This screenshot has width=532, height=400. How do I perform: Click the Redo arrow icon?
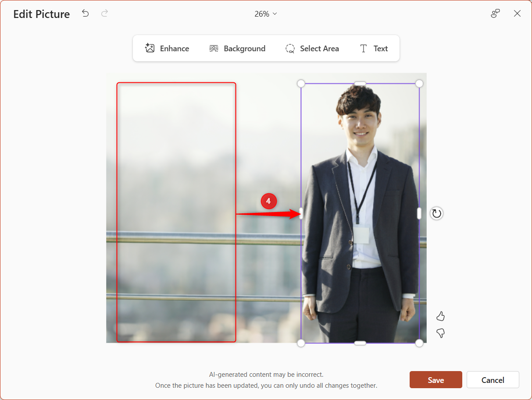[104, 14]
